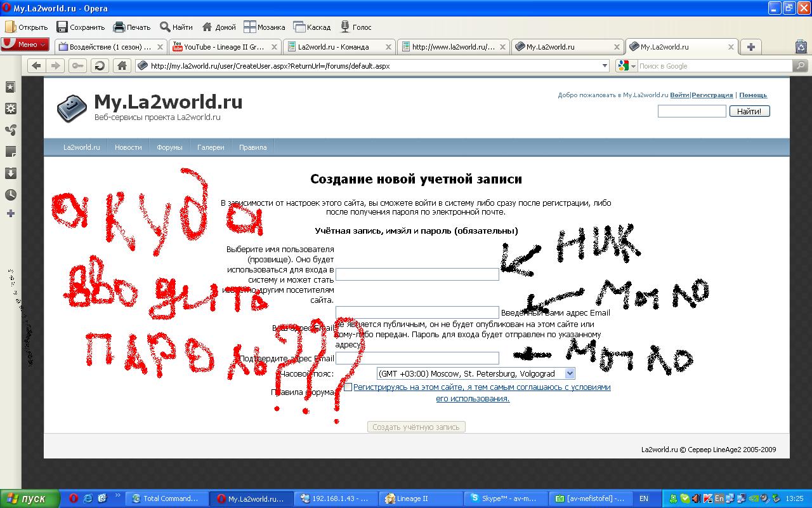Click the magnifier button in Google search box
The image size is (812, 508).
tap(801, 65)
